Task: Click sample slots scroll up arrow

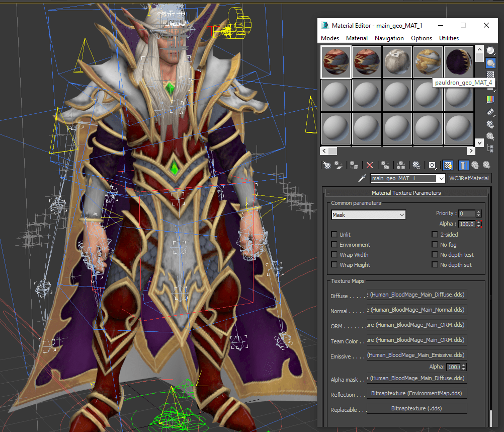Action: click(479, 49)
